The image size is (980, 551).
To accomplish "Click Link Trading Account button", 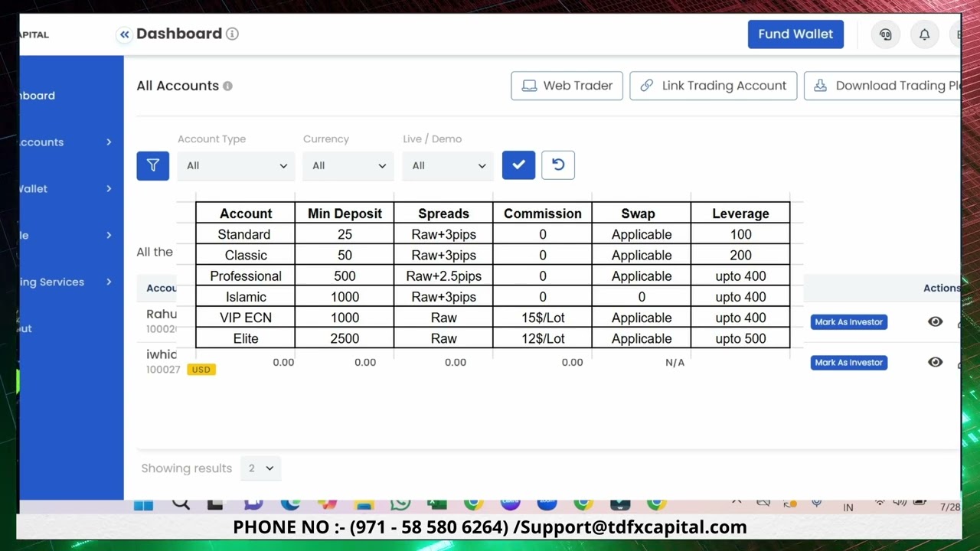I will [x=714, y=86].
